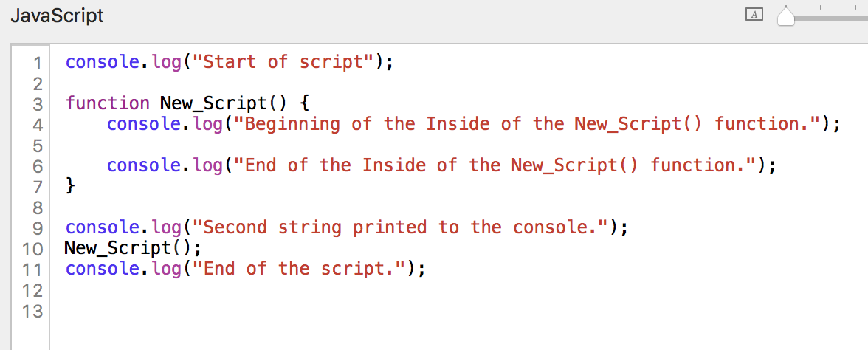Click line number 3 in the gutter
This screenshot has height=350, width=868.
pos(38,104)
